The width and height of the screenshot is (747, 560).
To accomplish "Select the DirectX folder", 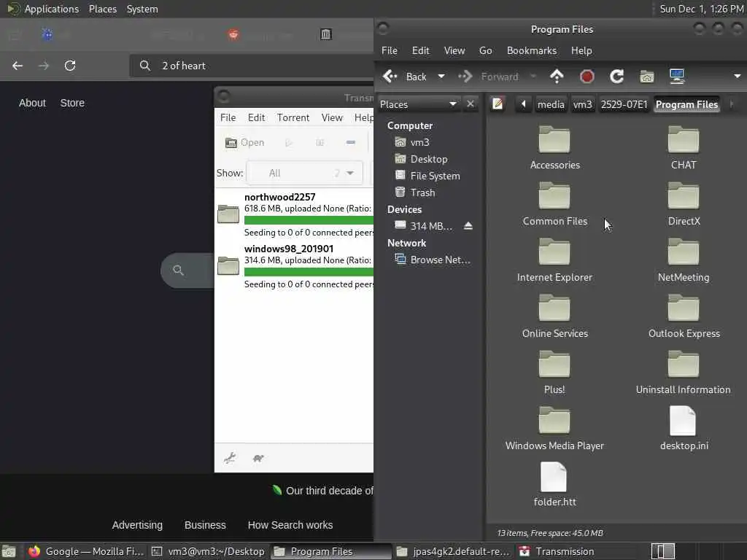I will tap(683, 204).
